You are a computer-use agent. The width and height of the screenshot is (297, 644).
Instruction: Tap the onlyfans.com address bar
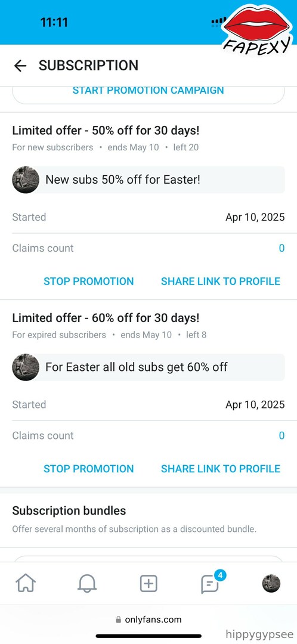pos(148,620)
